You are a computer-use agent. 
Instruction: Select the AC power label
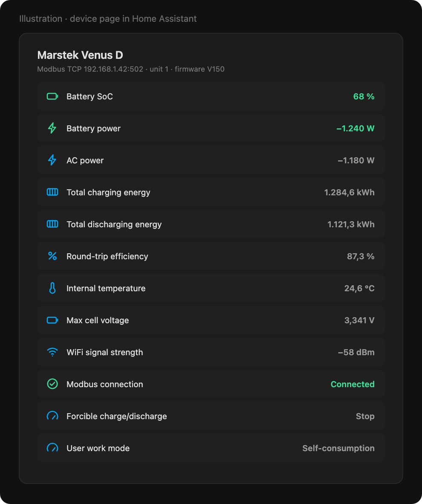tap(85, 160)
